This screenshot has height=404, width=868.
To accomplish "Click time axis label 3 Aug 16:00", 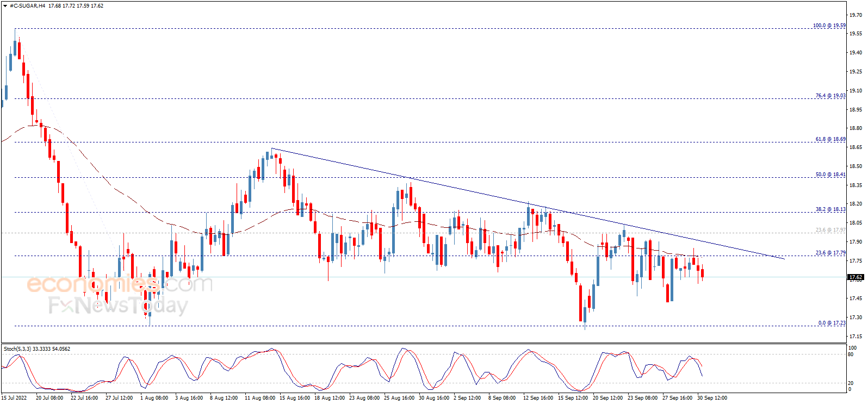I will pyautogui.click(x=189, y=398).
